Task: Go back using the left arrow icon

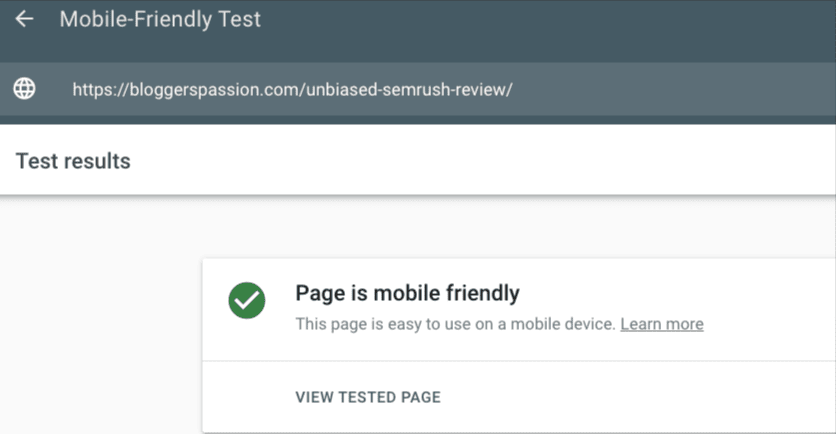Action: click(x=24, y=19)
